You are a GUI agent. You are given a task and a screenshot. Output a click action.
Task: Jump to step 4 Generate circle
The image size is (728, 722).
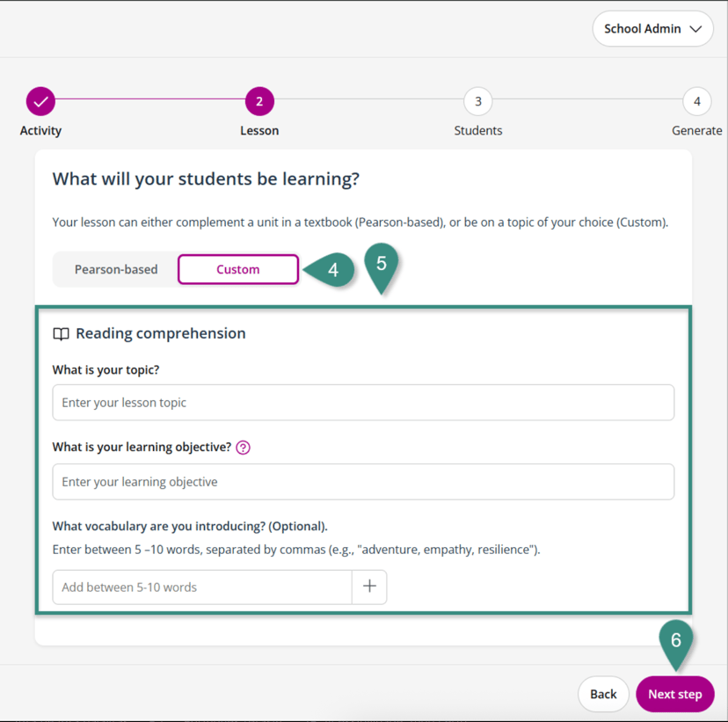tap(696, 101)
